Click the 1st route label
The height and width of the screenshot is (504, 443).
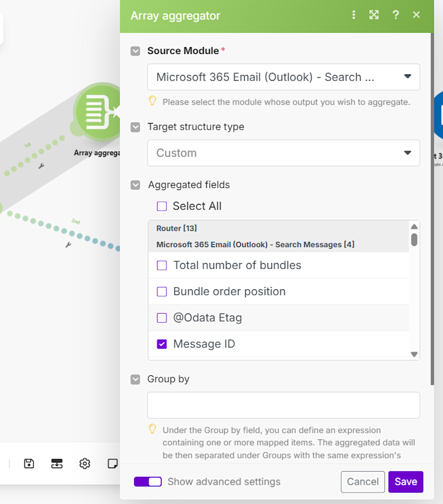[x=28, y=145]
